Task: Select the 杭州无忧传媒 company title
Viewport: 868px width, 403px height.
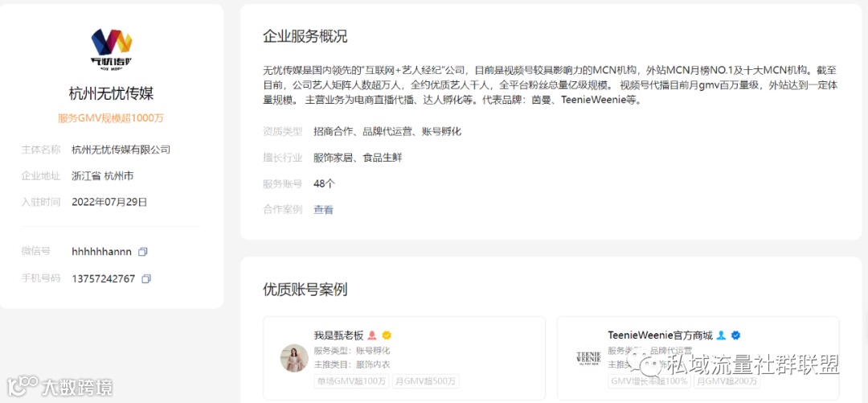Action: (111, 93)
